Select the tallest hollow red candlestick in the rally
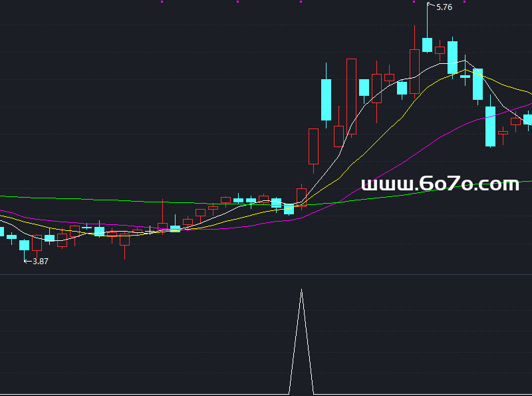The image size is (532, 396). [x=352, y=97]
